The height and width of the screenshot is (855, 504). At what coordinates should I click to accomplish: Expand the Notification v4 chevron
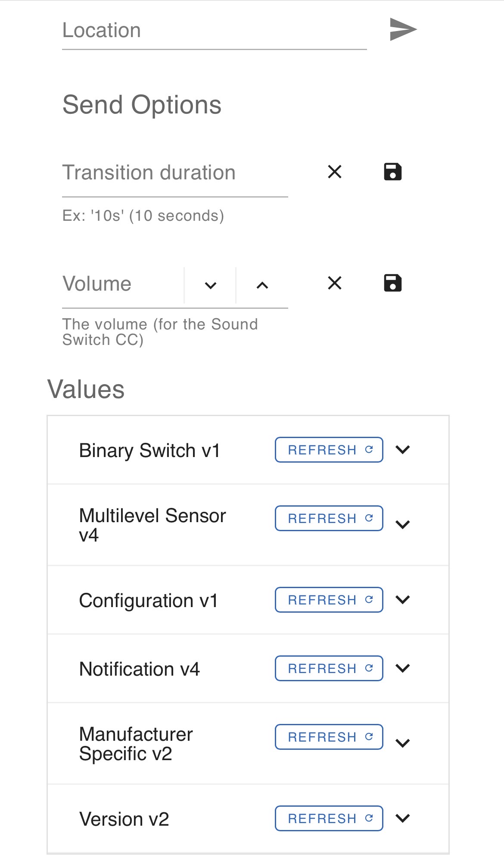[402, 668]
